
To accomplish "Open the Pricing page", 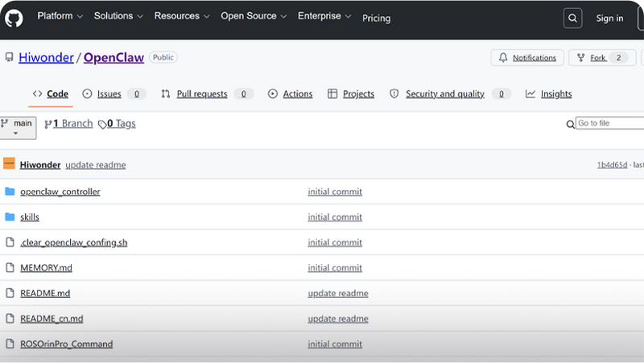I will coord(376,19).
